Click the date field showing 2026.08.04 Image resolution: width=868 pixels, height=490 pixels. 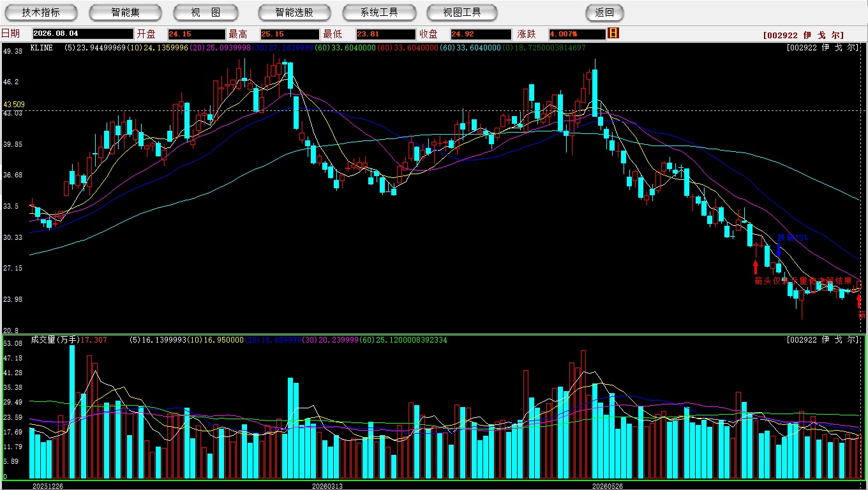pyautogui.click(x=84, y=34)
